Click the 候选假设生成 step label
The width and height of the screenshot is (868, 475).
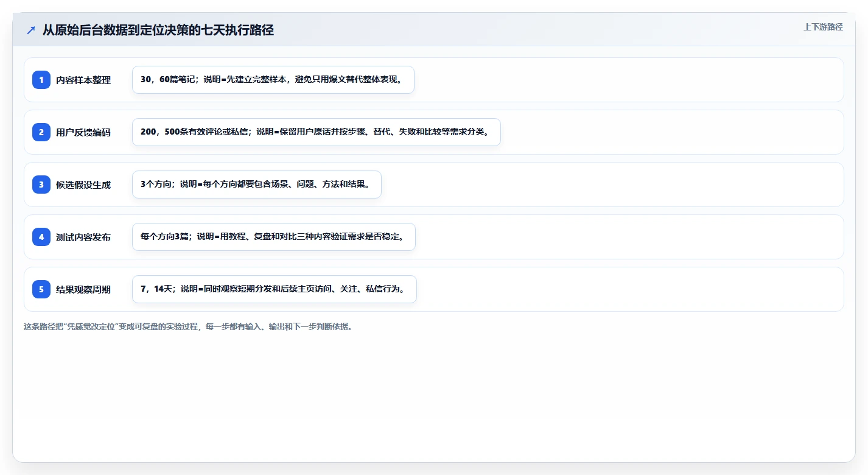coord(83,185)
